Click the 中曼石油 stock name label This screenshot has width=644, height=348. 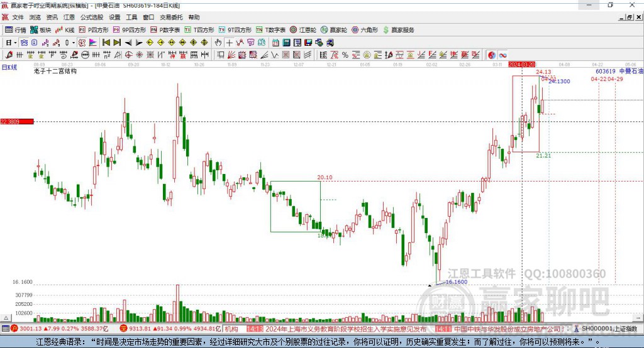click(631, 71)
